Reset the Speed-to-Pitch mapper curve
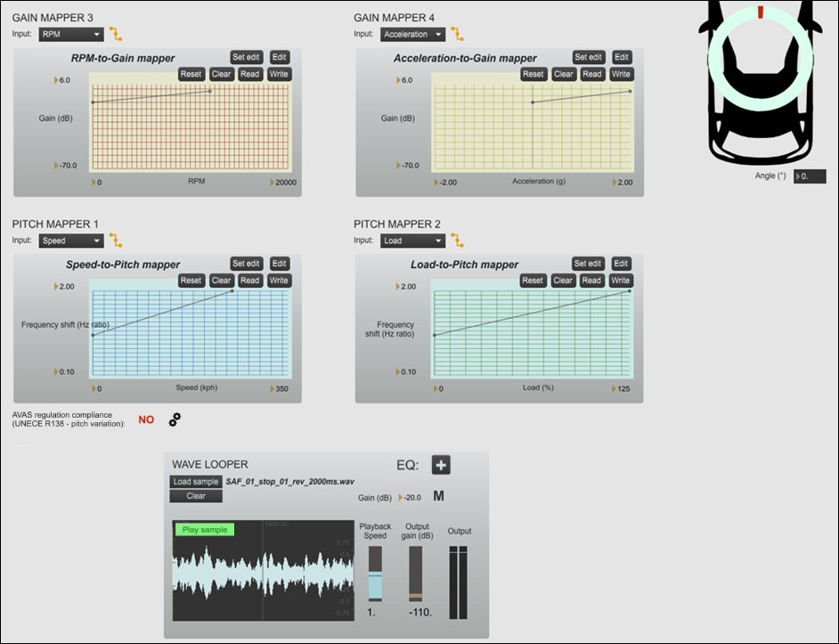839x644 pixels. point(191,281)
